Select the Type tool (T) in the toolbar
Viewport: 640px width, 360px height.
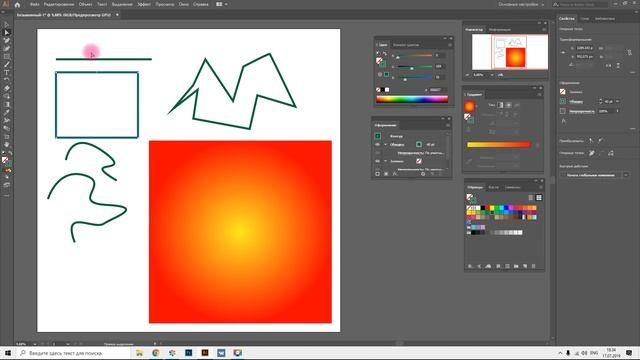(x=7, y=72)
